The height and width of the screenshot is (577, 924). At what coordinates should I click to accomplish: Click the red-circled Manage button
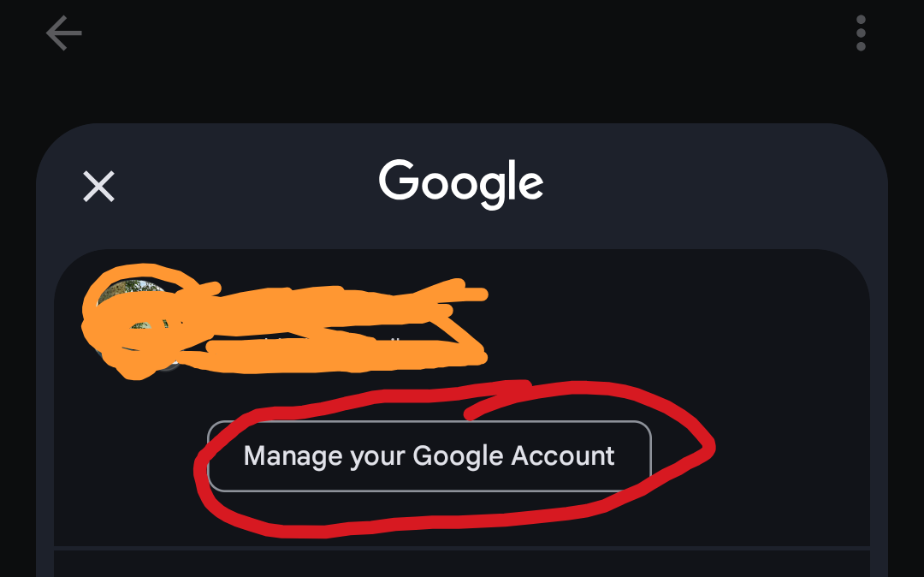coord(429,456)
